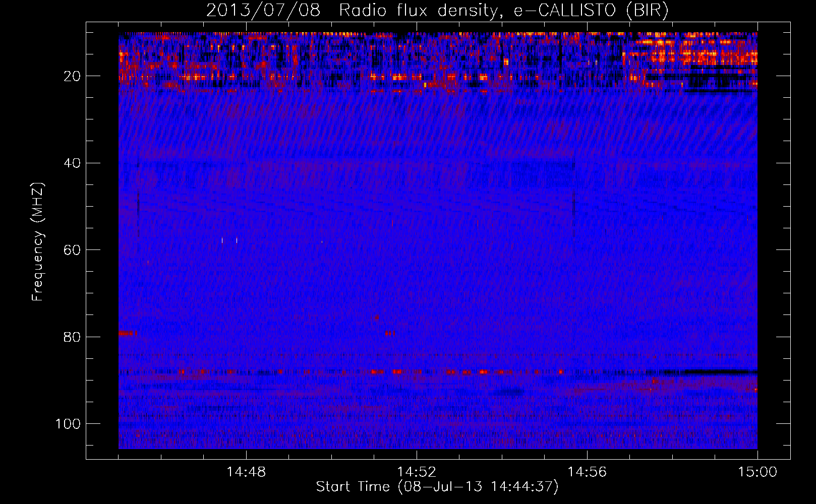Click the 14:56 time tick label
Viewport: 816px width, 504px height.
587,472
